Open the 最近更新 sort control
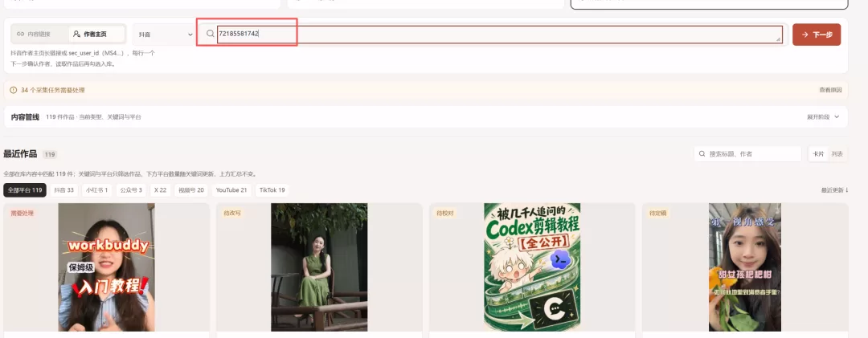This screenshot has height=338, width=868. tap(835, 189)
